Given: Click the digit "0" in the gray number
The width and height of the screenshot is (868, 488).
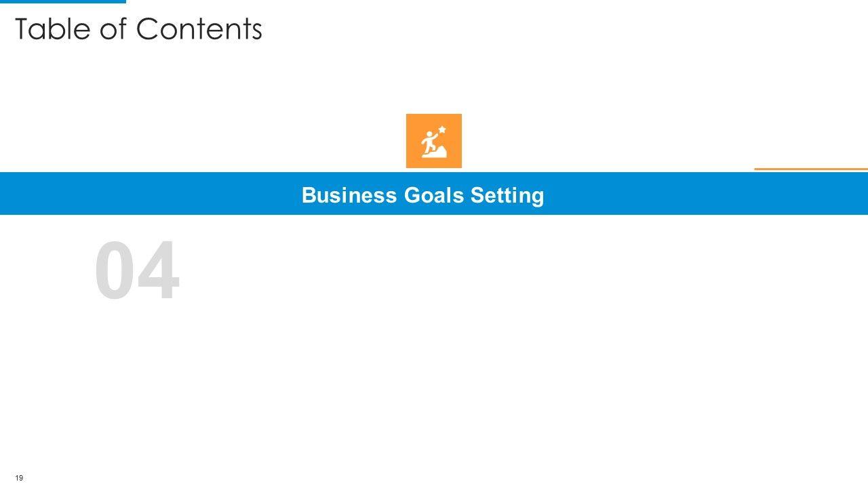Looking at the screenshot, I should pyautogui.click(x=115, y=271).
